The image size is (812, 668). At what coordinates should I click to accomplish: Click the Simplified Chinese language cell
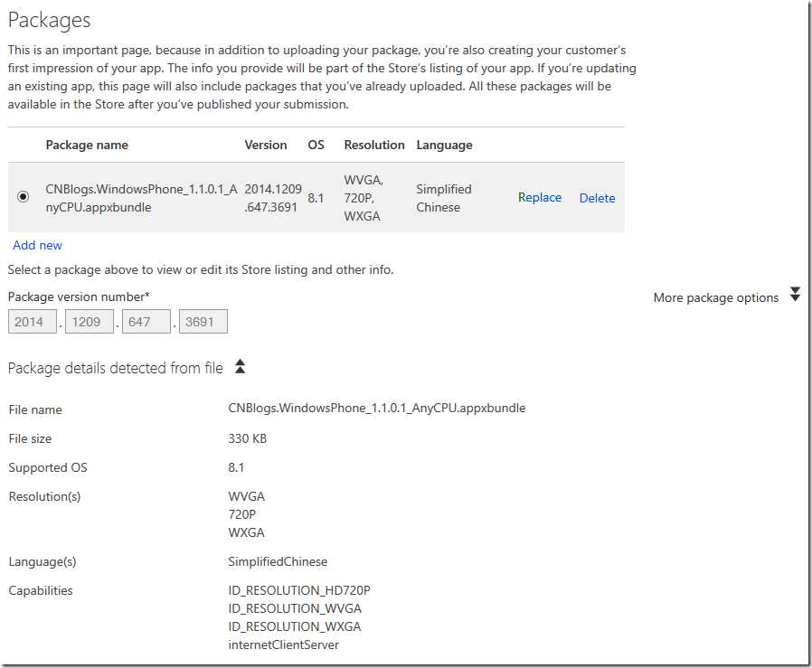point(443,198)
